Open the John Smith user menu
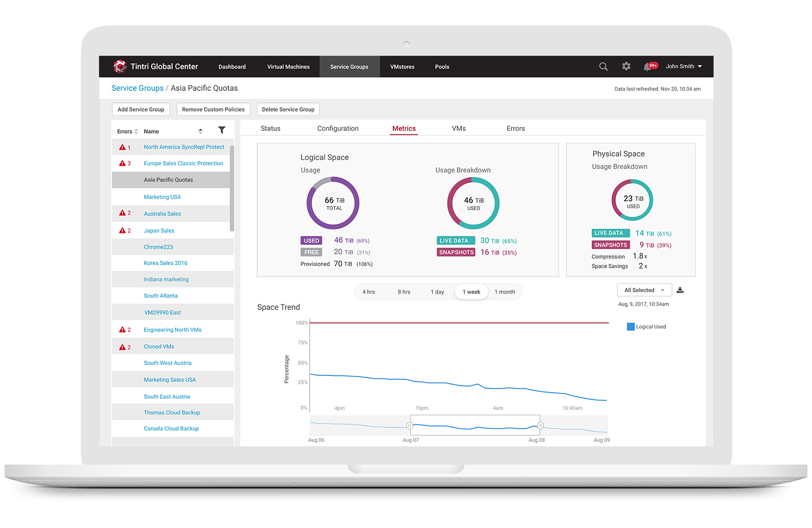 tap(684, 66)
